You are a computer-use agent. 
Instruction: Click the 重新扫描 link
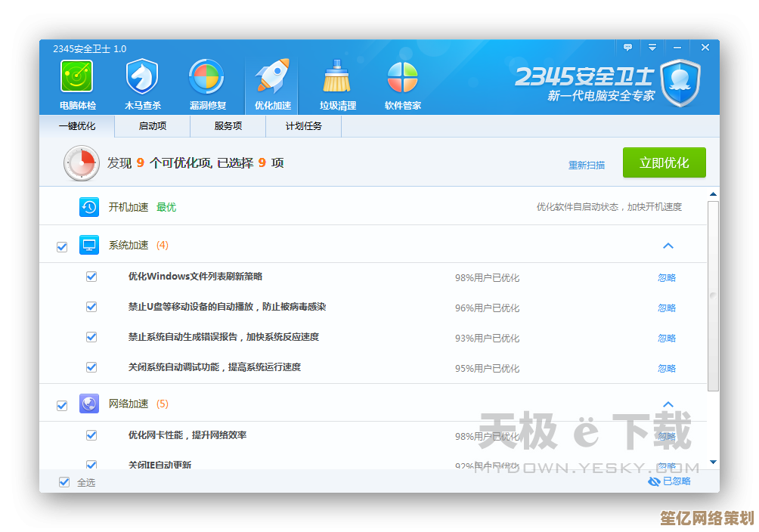coord(587,165)
